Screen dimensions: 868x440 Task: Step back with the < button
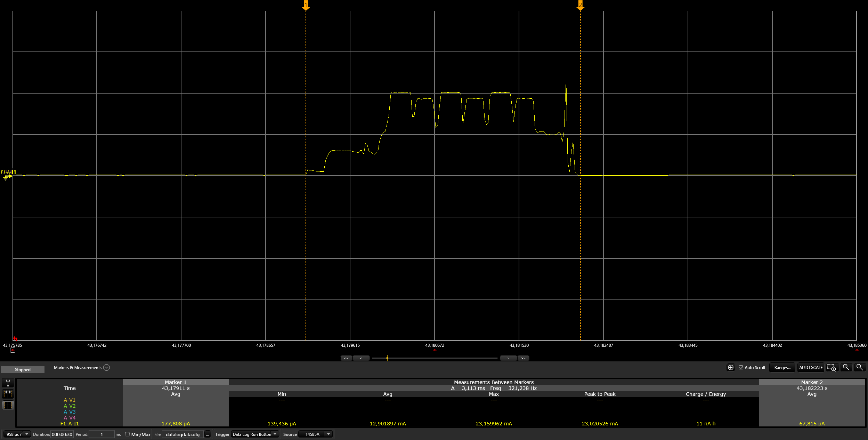361,358
